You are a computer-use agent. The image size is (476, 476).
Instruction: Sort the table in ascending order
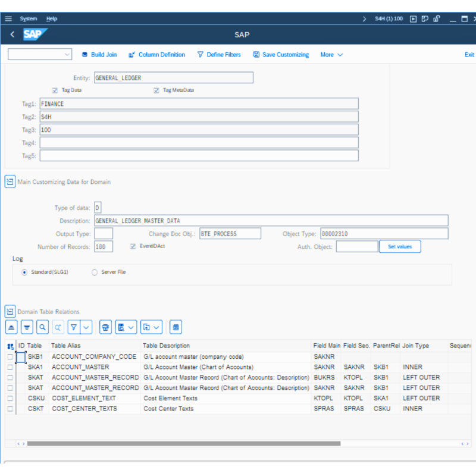point(11,327)
